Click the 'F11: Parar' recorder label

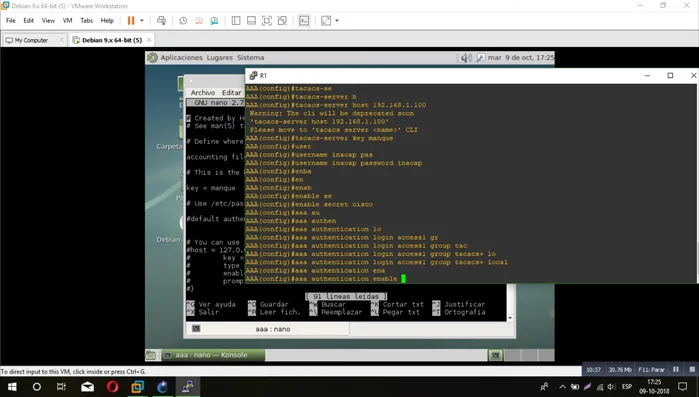(x=651, y=369)
